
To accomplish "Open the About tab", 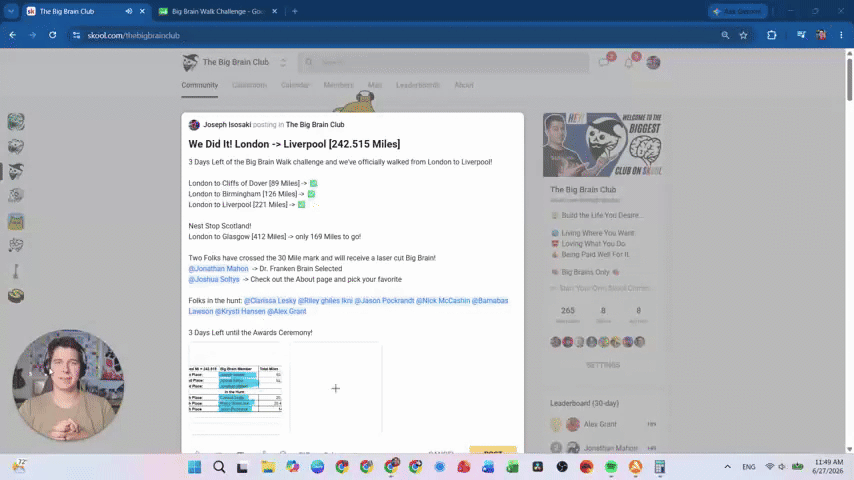I will (464, 85).
